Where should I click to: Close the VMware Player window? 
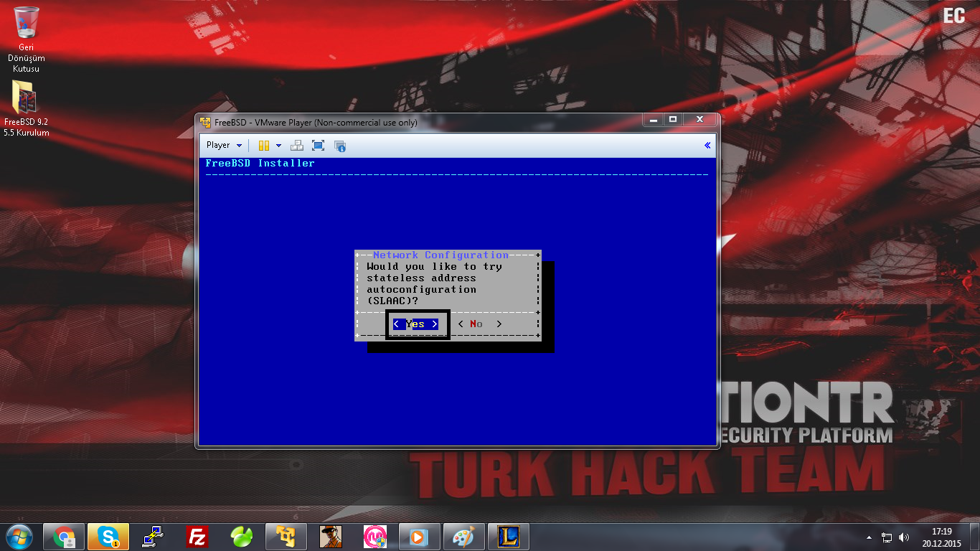pyautogui.click(x=699, y=120)
